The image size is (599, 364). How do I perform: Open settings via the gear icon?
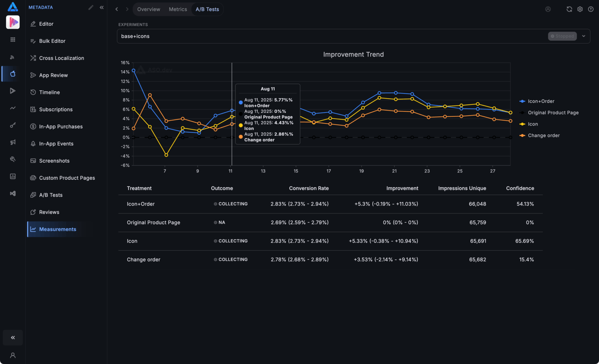pos(580,9)
